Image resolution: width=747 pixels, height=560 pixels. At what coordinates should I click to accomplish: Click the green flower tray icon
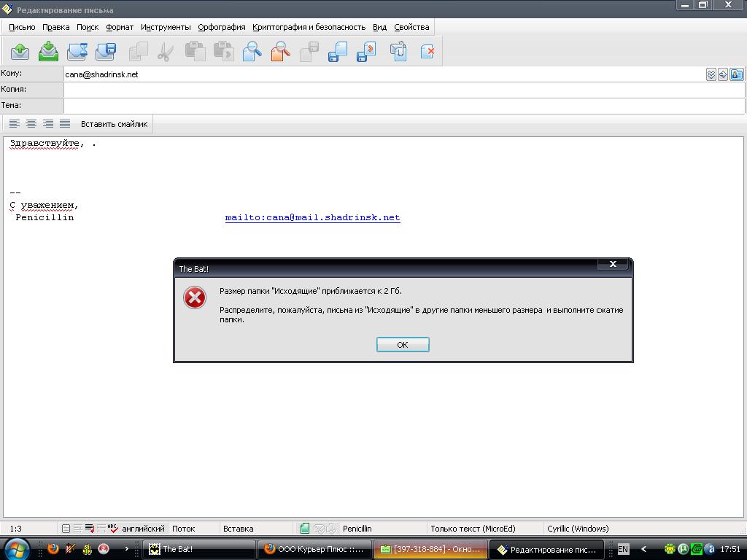point(670,549)
